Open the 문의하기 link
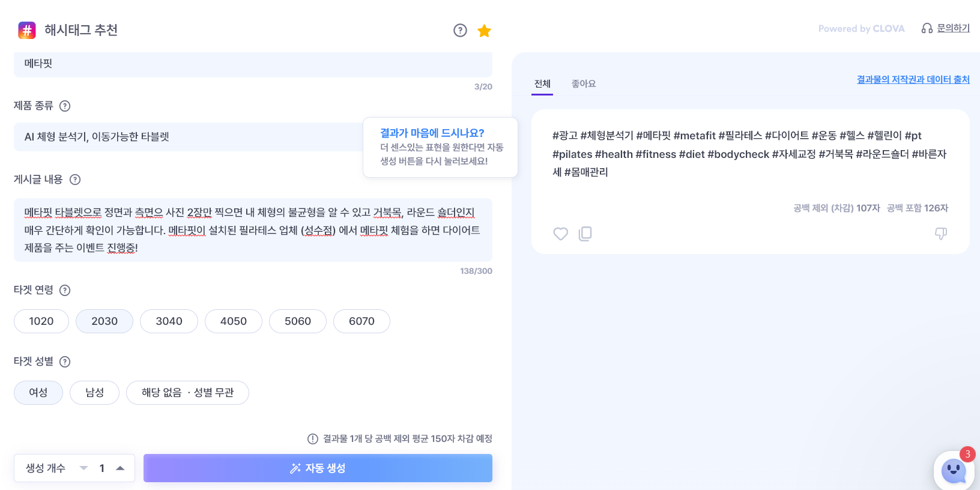Viewport: 980px width, 490px height. tap(954, 28)
